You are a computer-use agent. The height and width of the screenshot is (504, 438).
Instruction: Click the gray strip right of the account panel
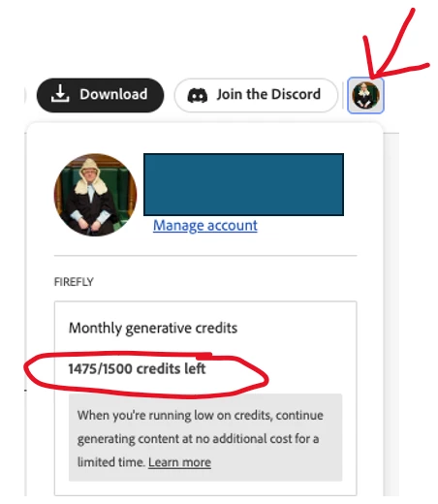(391, 313)
